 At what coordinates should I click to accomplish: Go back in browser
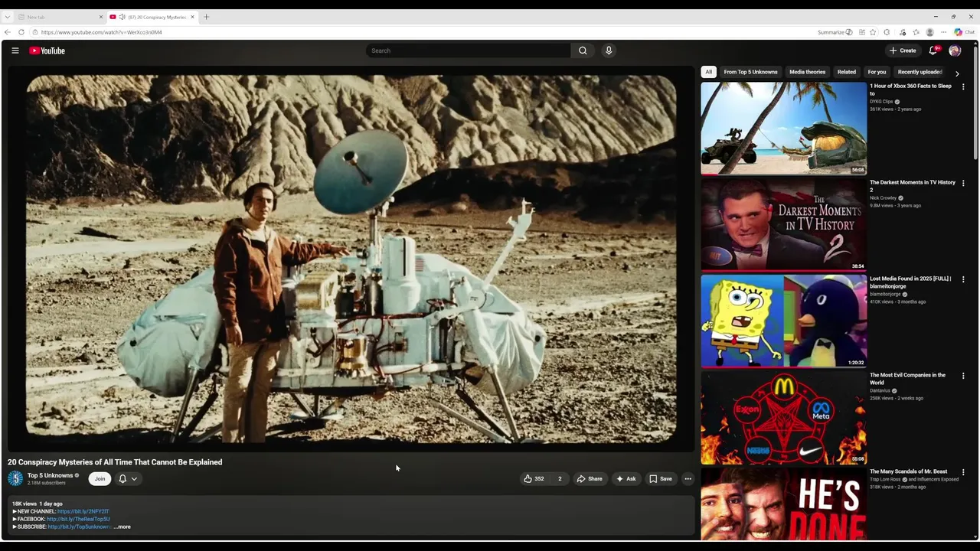8,32
